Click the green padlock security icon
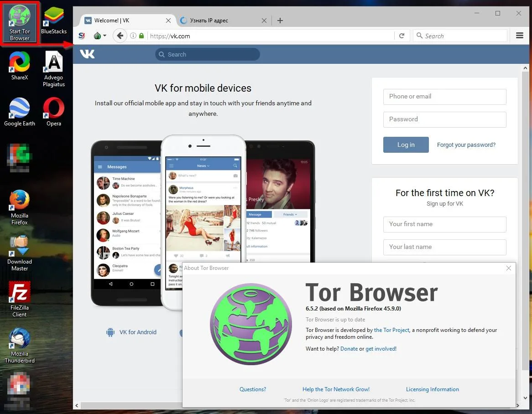 (x=141, y=36)
